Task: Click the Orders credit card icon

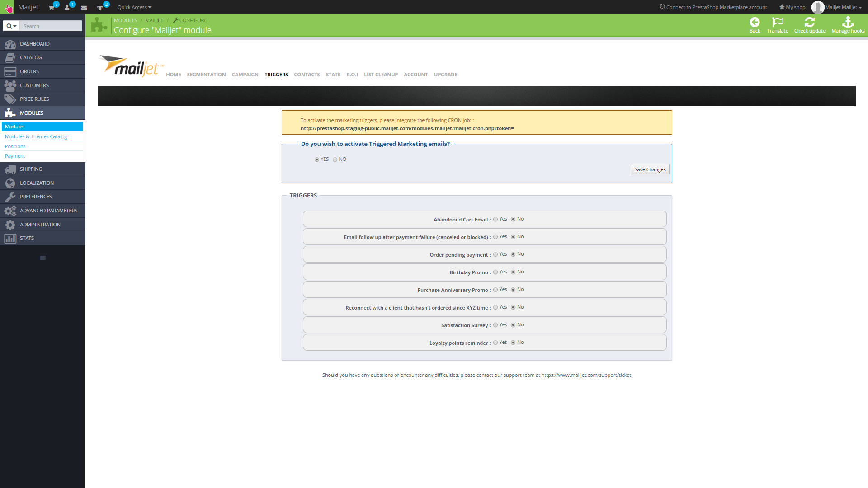Action: point(10,71)
